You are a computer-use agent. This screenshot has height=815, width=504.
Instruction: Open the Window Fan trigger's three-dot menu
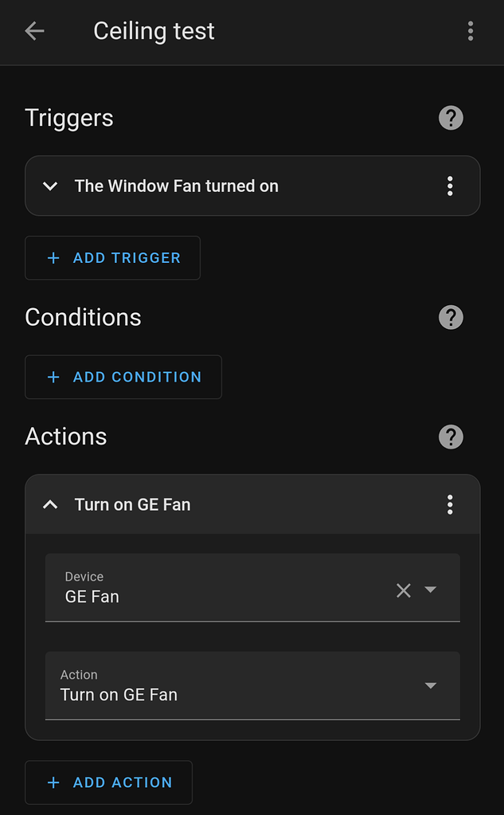(x=450, y=186)
